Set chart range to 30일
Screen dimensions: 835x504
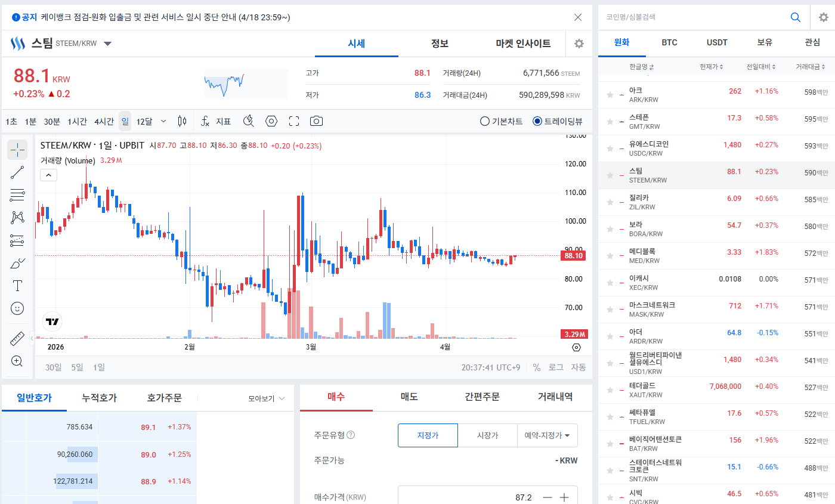54,367
